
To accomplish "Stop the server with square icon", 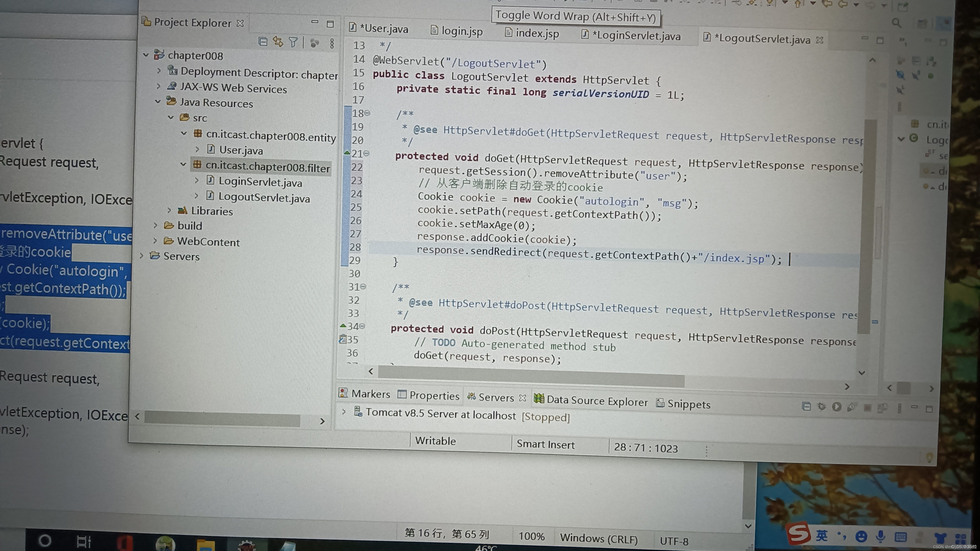I will [x=867, y=408].
